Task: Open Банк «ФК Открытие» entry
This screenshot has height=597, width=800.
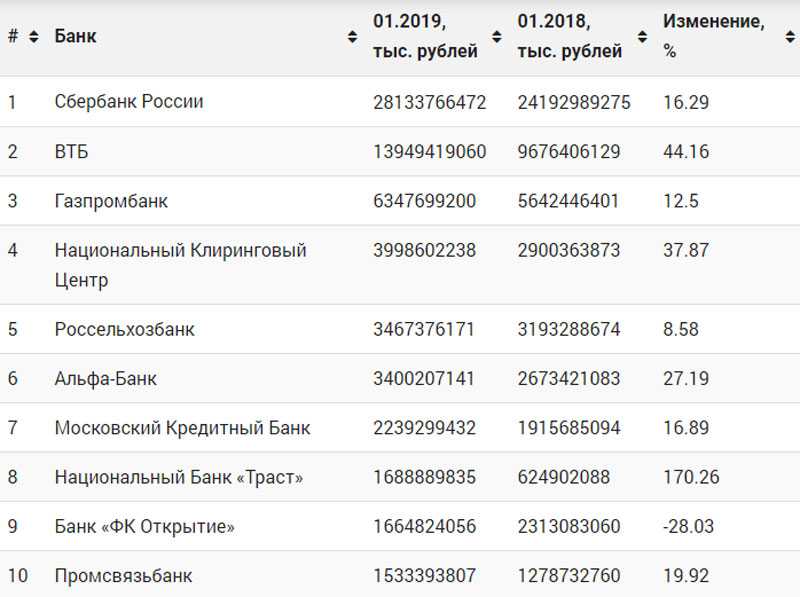Action: [x=144, y=527]
